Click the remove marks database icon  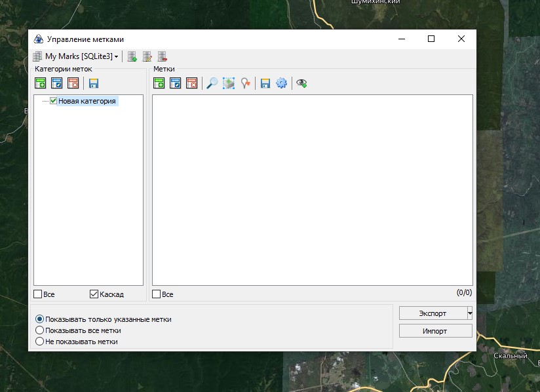163,57
